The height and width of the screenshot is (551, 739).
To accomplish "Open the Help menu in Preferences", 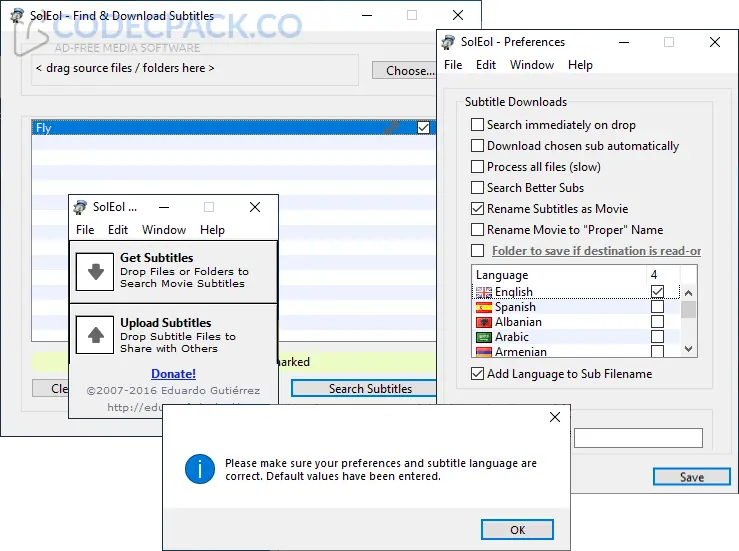I will [580, 65].
